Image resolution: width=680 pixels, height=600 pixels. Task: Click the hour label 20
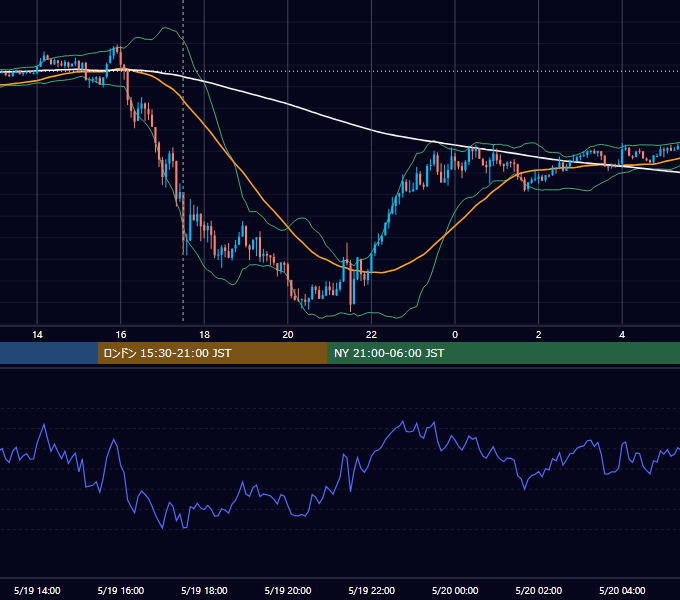(288, 335)
